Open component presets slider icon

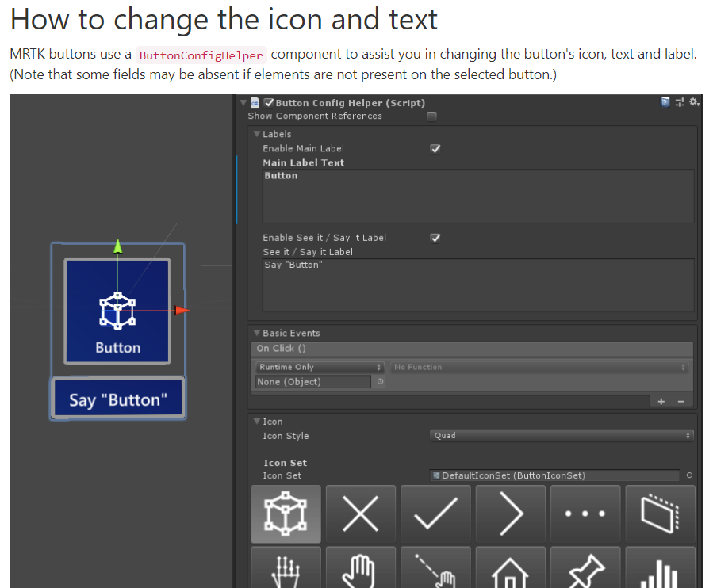pos(680,102)
